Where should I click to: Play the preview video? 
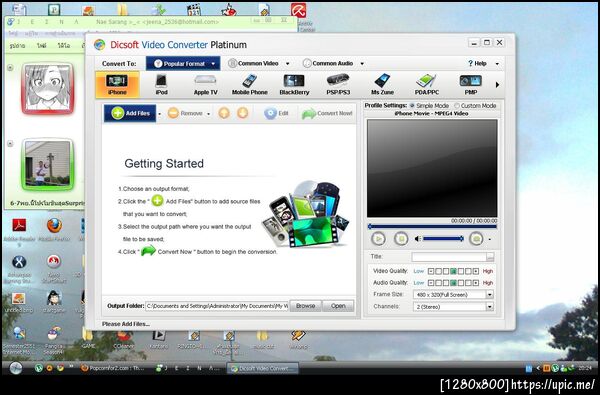point(378,239)
